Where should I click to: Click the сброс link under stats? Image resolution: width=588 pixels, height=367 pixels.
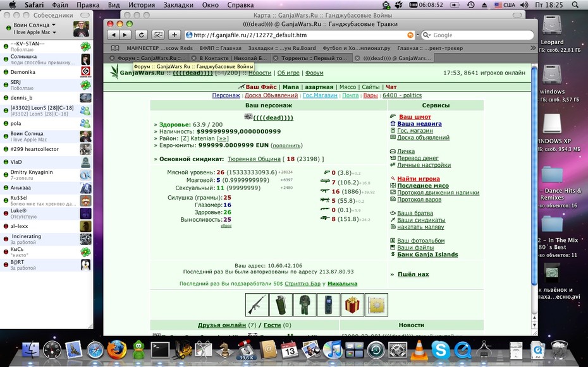tap(226, 226)
